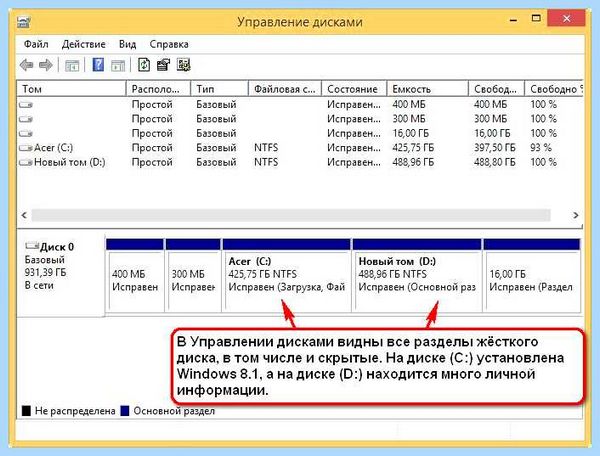Click the Файловая с... column header
This screenshot has height=456, width=600.
(285, 89)
